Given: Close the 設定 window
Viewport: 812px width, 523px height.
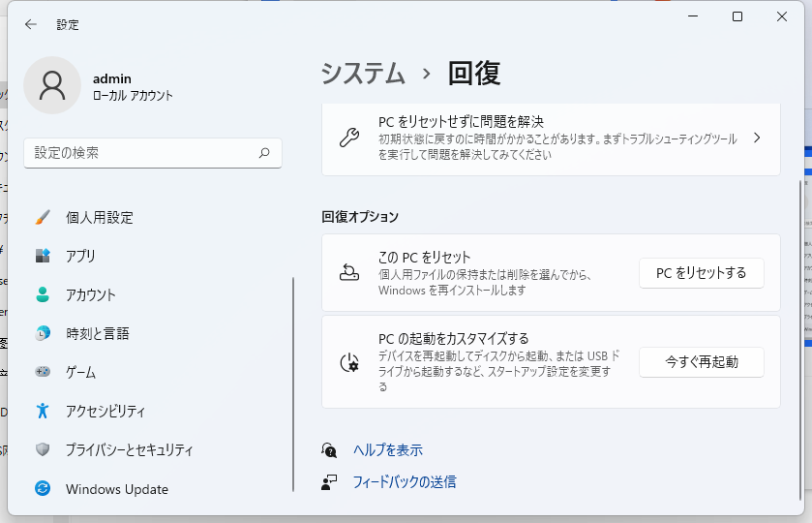Looking at the screenshot, I should pos(782,16).
